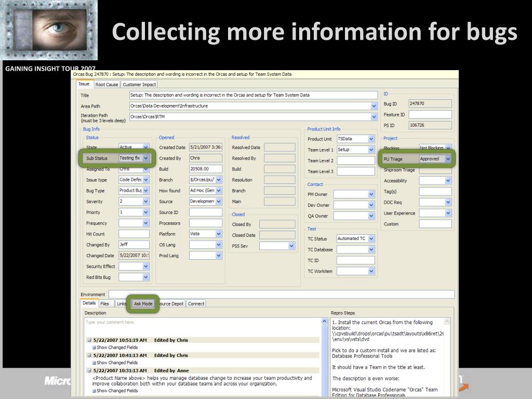Open the Source Depot tab

pos(171,303)
